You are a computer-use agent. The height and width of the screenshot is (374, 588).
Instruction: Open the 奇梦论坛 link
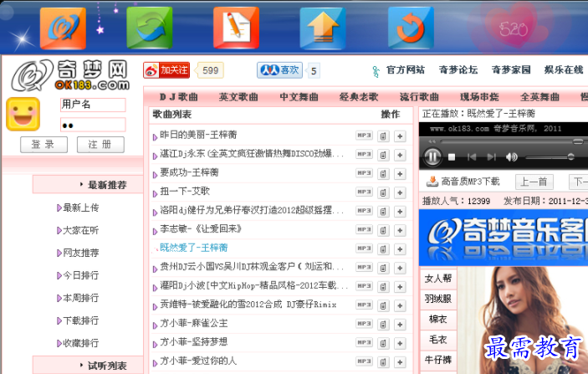pyautogui.click(x=458, y=69)
